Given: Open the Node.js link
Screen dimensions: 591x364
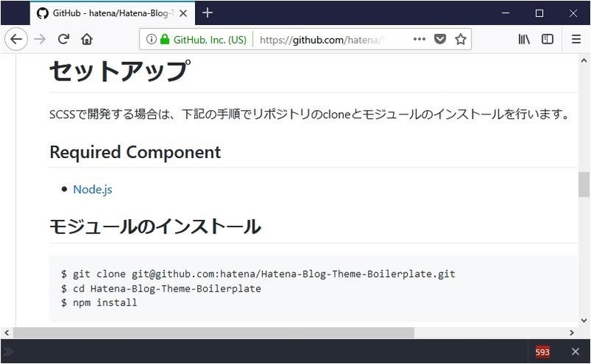Looking at the screenshot, I should 92,190.
